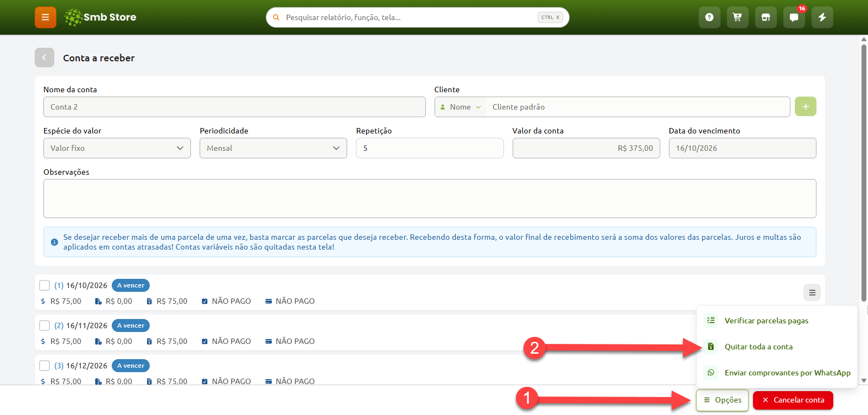
Task: Click the A vencer badge of installment (1)
Action: 131,285
